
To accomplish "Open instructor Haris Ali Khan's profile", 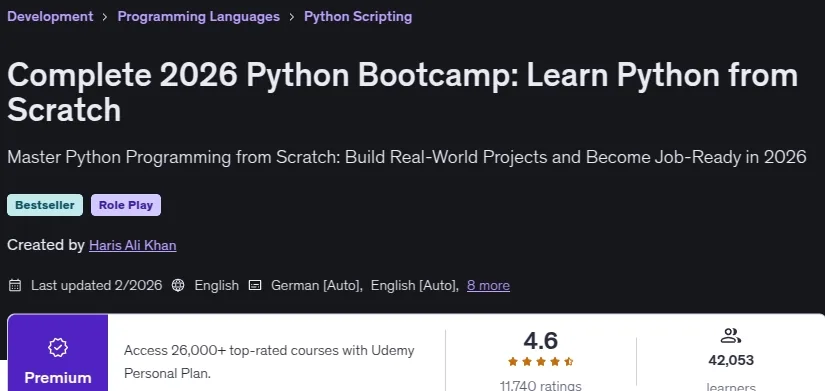I will pyautogui.click(x=133, y=245).
